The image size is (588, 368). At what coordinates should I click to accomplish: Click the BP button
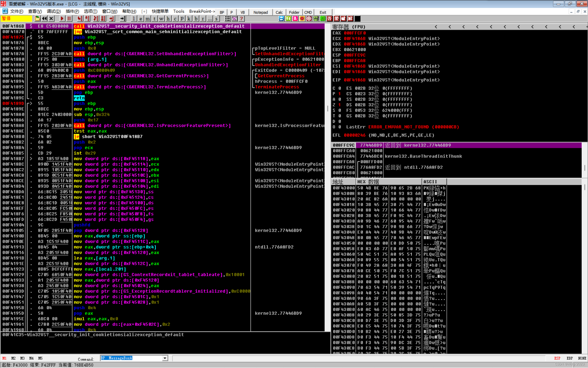222,12
